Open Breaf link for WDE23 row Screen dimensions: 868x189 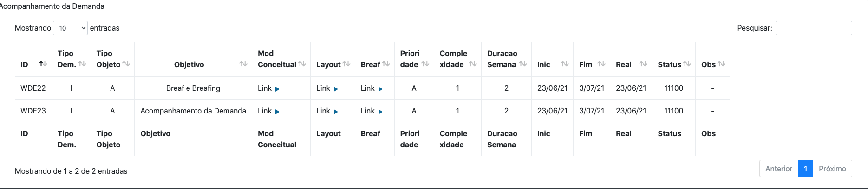pos(372,111)
